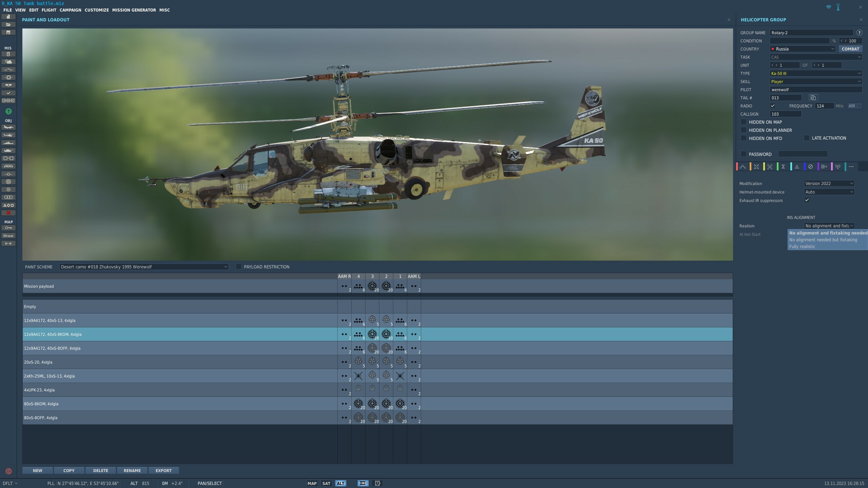Click the COPY payload button
Screen dimensions: 868x488
[69, 470]
